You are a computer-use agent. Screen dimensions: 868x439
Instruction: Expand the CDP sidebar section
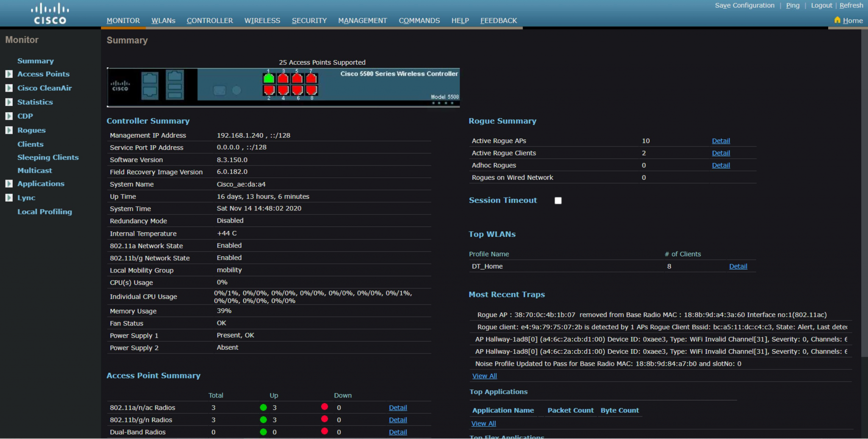coord(9,116)
